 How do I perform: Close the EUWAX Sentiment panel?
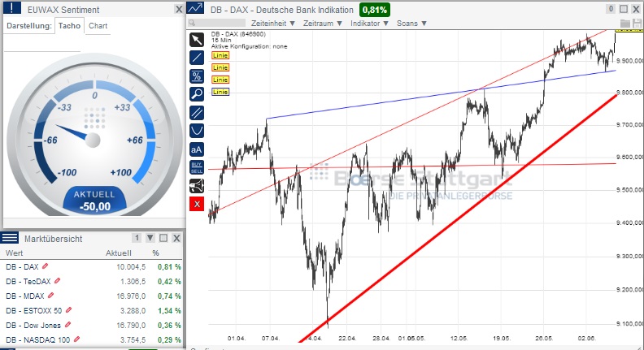pyautogui.click(x=179, y=9)
